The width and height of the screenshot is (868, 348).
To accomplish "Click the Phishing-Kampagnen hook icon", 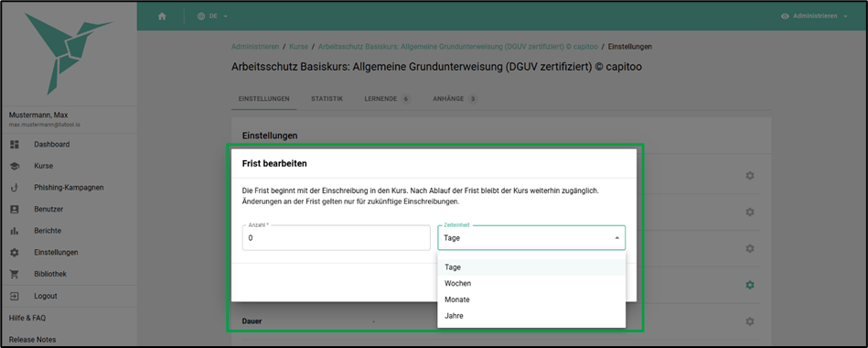I will (15, 188).
